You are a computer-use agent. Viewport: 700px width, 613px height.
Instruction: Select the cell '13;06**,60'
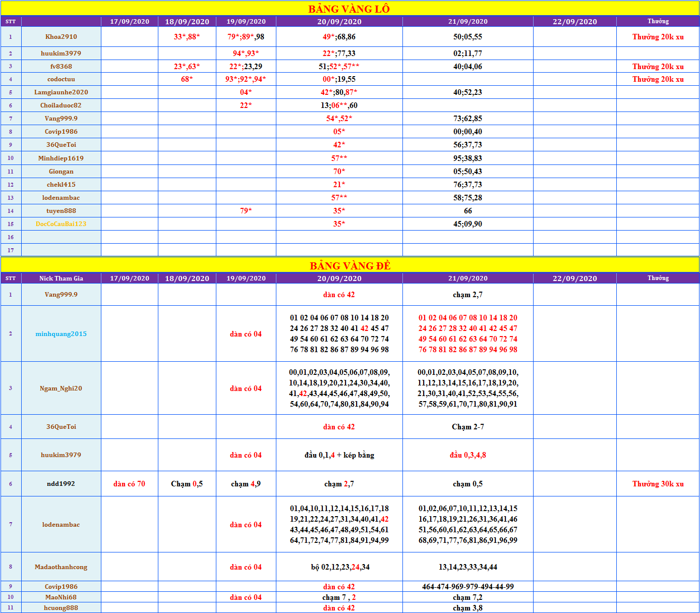pyautogui.click(x=339, y=105)
